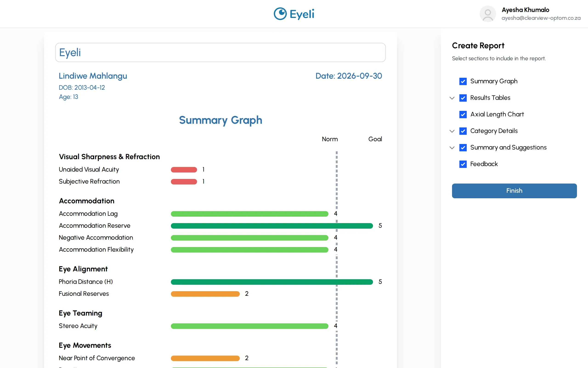588x368 pixels.
Task: Click the Eyeli brand name in header
Action: [302, 14]
